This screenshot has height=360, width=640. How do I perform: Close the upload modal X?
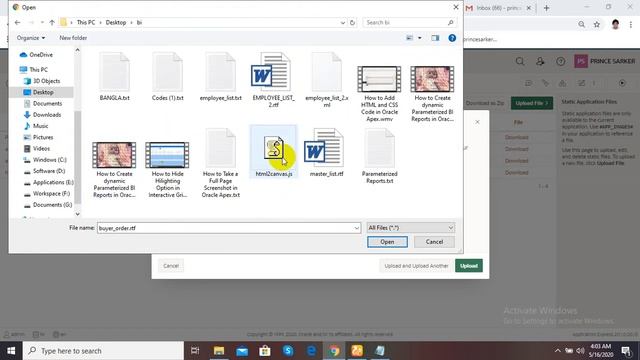point(477,122)
